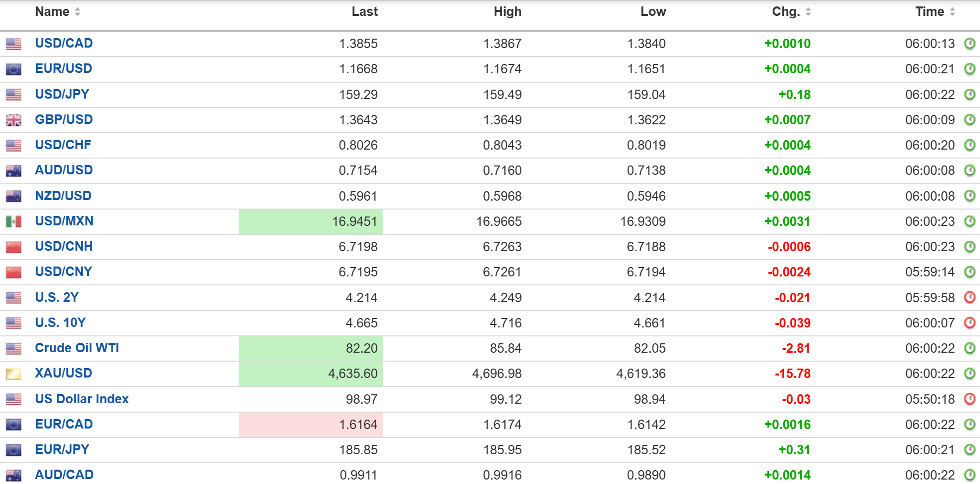Click the China flag icon beside USD/CNH
Image resolution: width=980 pixels, height=484 pixels.
[x=13, y=247]
